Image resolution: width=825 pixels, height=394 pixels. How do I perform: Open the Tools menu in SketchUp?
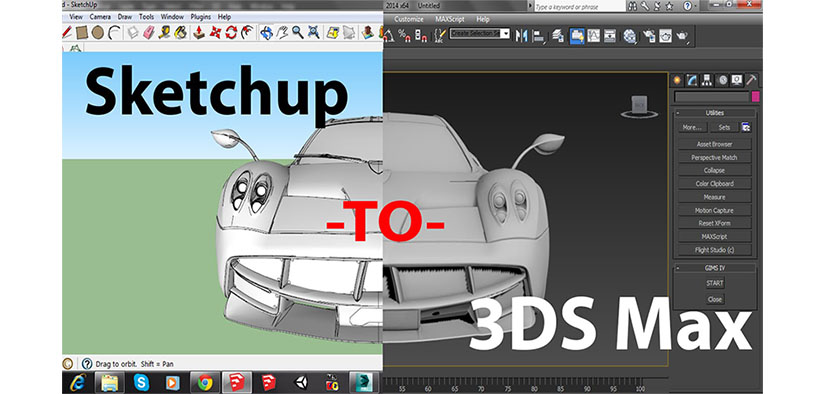[x=146, y=17]
